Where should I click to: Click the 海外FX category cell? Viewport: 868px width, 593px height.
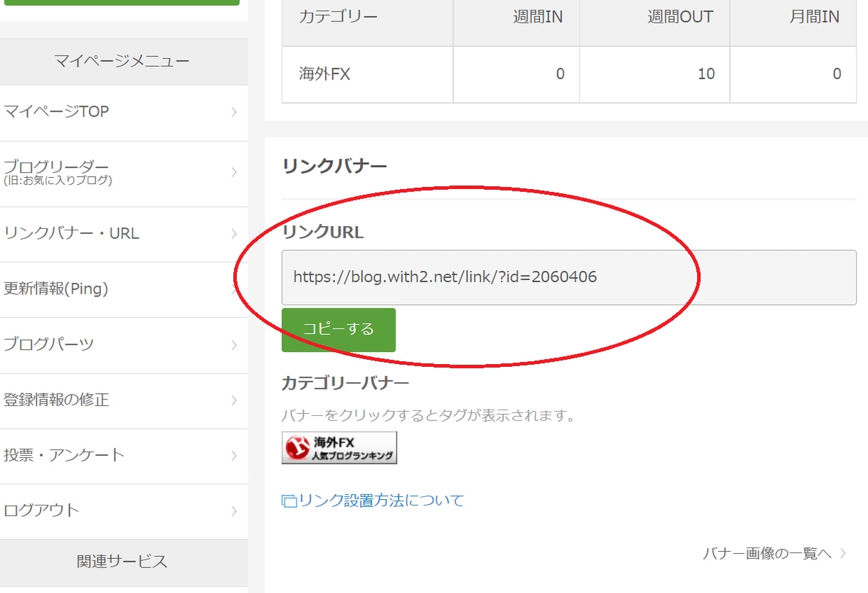click(x=368, y=75)
